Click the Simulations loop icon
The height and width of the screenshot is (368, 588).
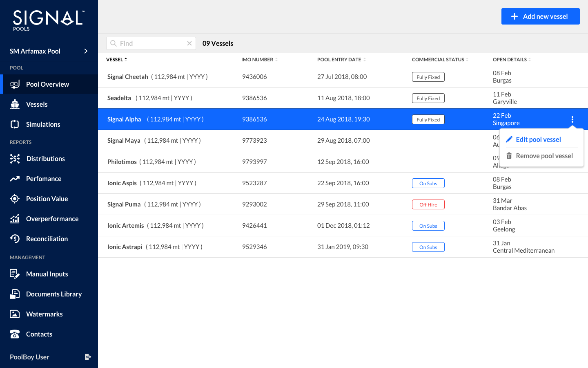click(15, 124)
